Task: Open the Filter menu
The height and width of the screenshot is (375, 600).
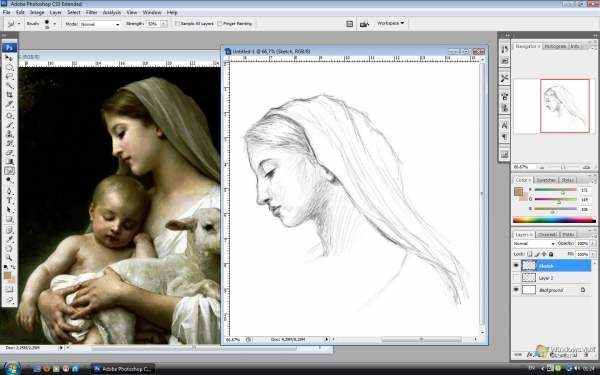Action: [x=91, y=13]
